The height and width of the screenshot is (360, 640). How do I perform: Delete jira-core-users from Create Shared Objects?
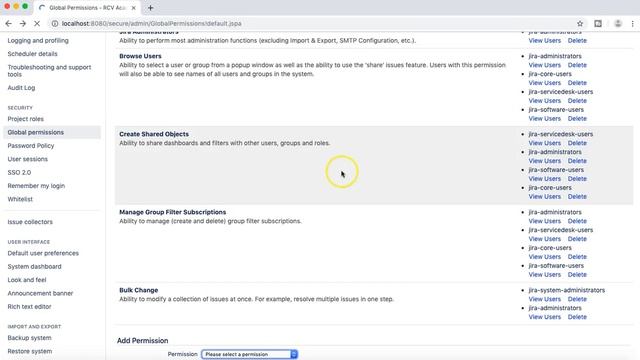click(x=577, y=197)
